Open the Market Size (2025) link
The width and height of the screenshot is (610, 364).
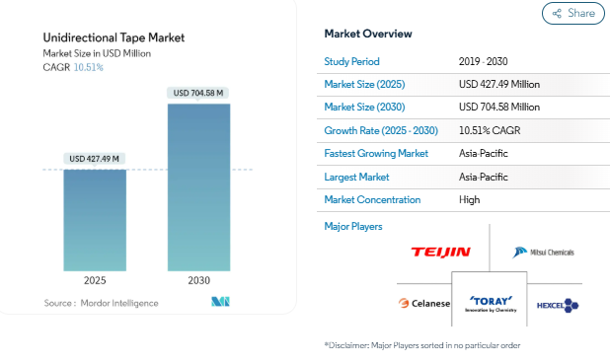click(364, 85)
